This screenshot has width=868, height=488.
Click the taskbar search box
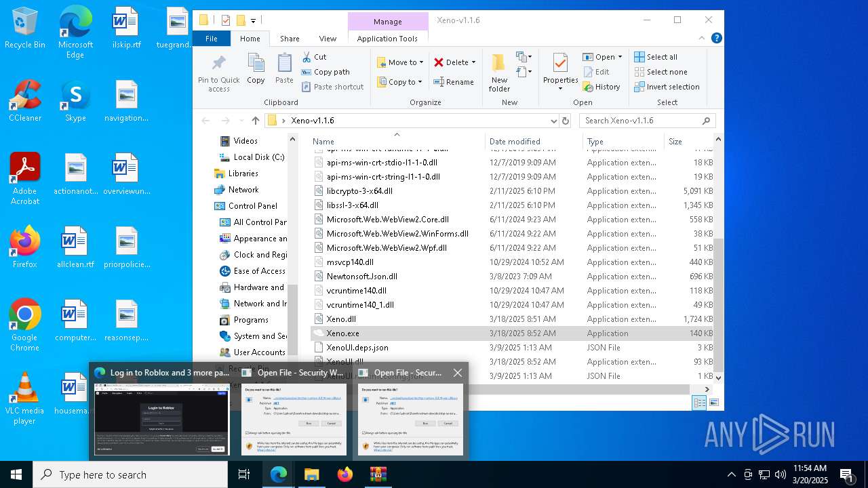(130, 474)
